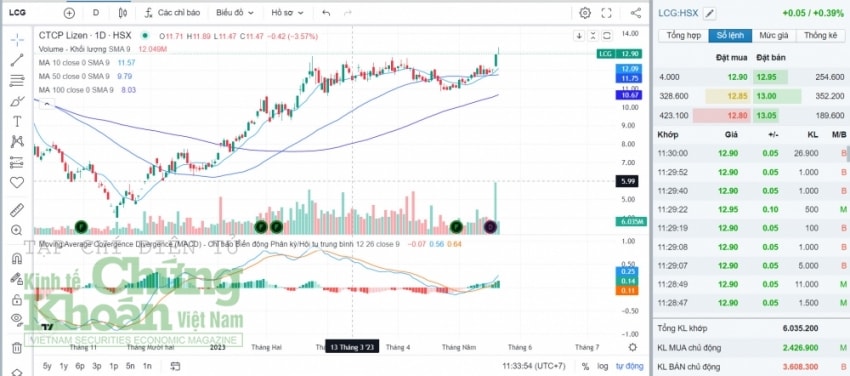Screen dimensions: 850x376
Task: Collapse the indicator legend chevron
Action: [47, 103]
